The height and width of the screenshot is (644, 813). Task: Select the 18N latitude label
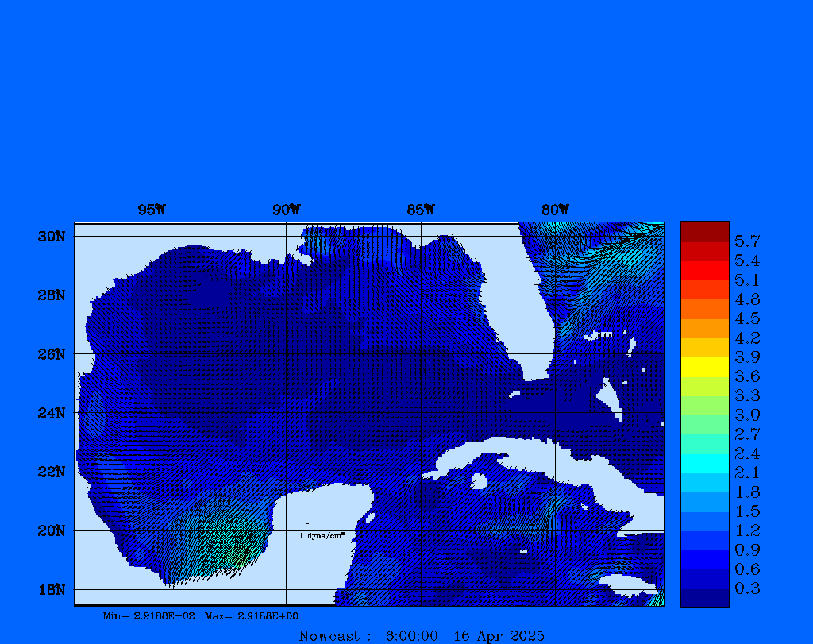pos(51,589)
